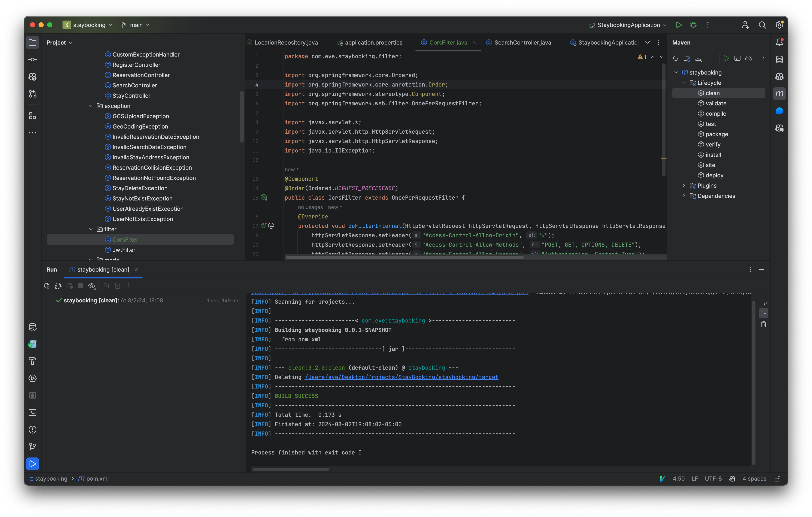812x517 pixels.
Task: Click the pom.xml breadcrumb in status bar
Action: [x=97, y=478]
